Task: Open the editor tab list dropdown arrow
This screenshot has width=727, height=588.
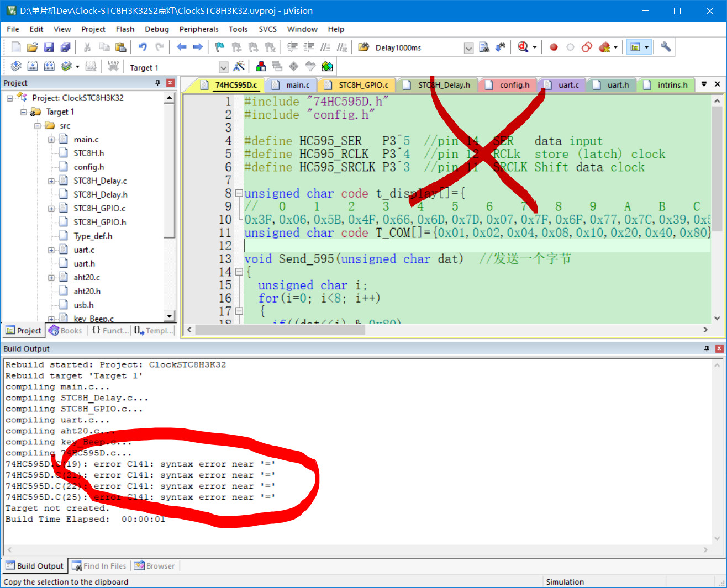Action: 704,84
